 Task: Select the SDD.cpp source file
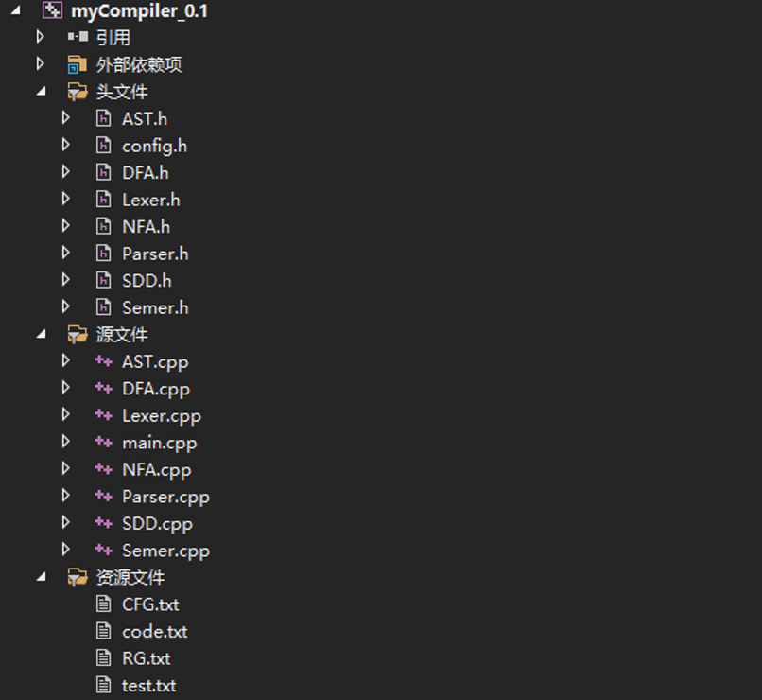coord(157,524)
